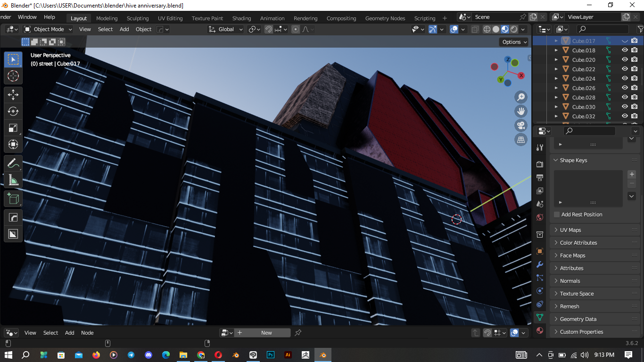Toggle X-ray display
This screenshot has width=644, height=362.
click(x=475, y=29)
